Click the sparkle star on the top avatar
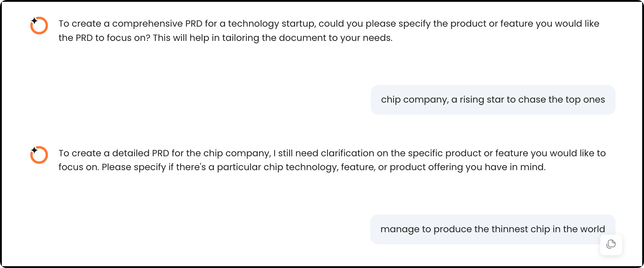The image size is (644, 268). click(x=34, y=20)
